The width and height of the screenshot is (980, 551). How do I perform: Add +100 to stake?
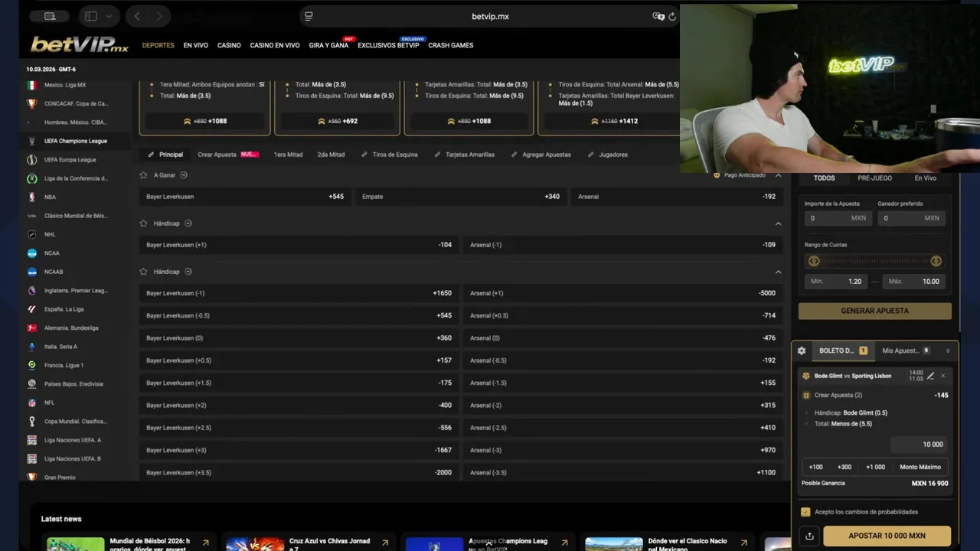coord(816,467)
